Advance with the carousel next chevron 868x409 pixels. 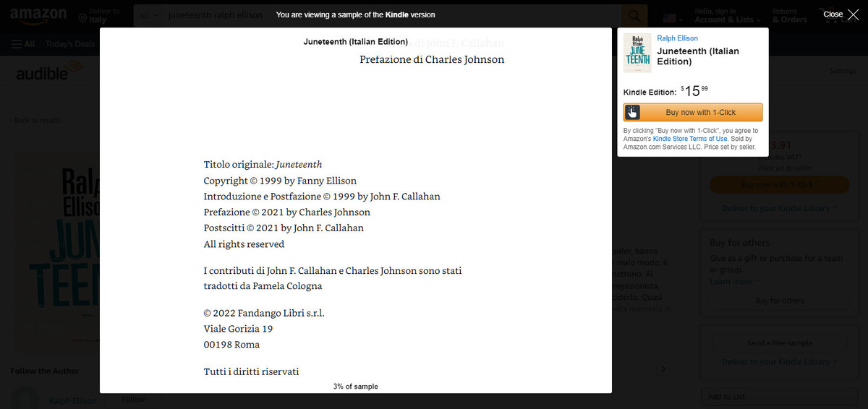point(663,369)
